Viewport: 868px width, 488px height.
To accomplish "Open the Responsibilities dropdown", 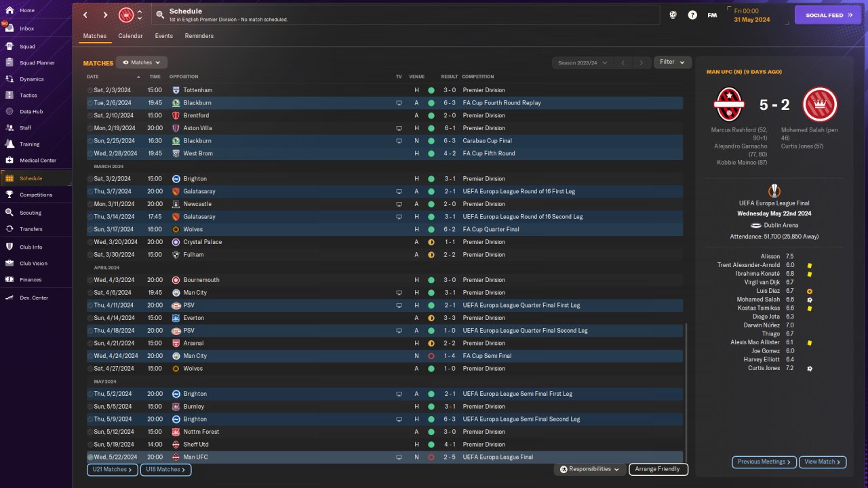I will coord(589,469).
